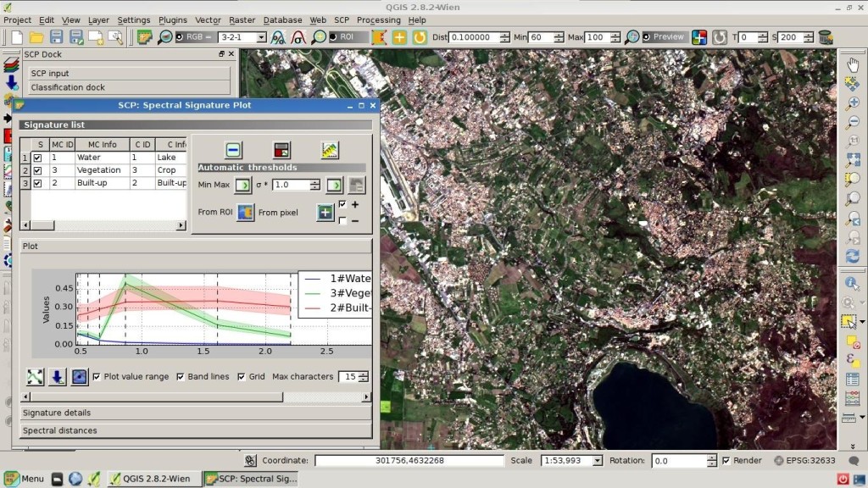
Task: Toggle Plot value range checkbox
Action: [x=97, y=377]
